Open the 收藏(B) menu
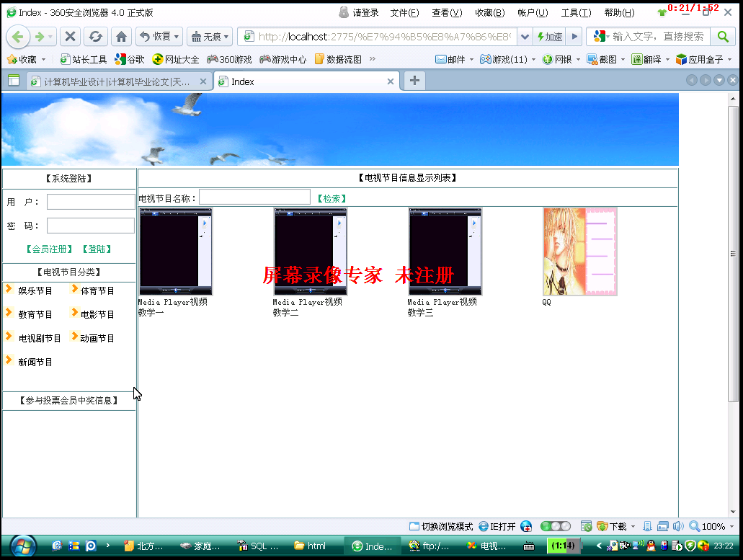Screen dimensions: 743x560 coord(489,13)
